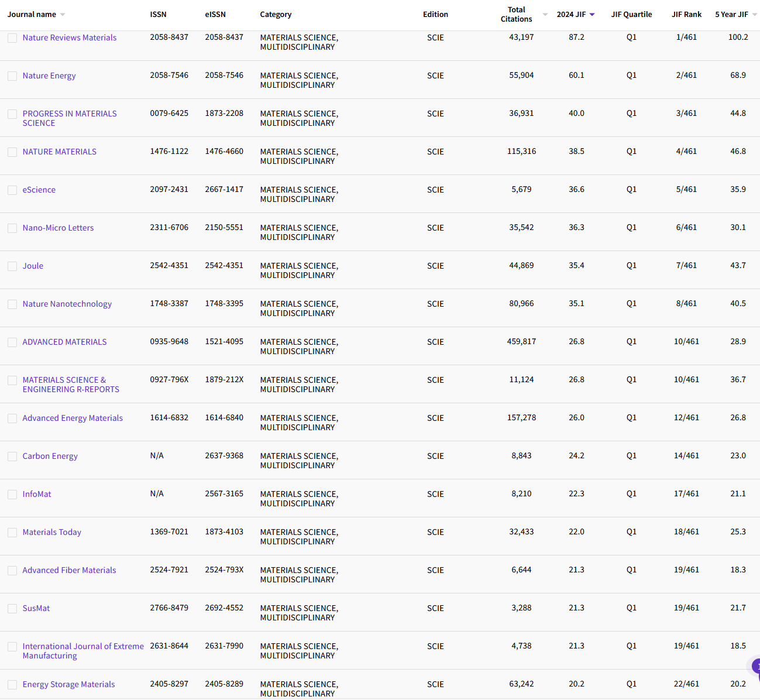This screenshot has width=760, height=700.
Task: Open the Nano-Micro Letters journal link
Action: [x=58, y=228]
